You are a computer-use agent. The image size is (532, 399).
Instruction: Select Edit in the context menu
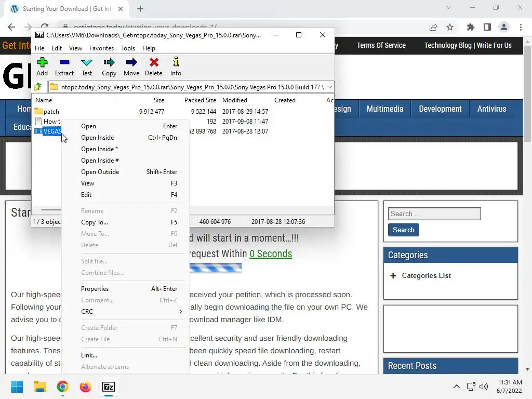125,195
